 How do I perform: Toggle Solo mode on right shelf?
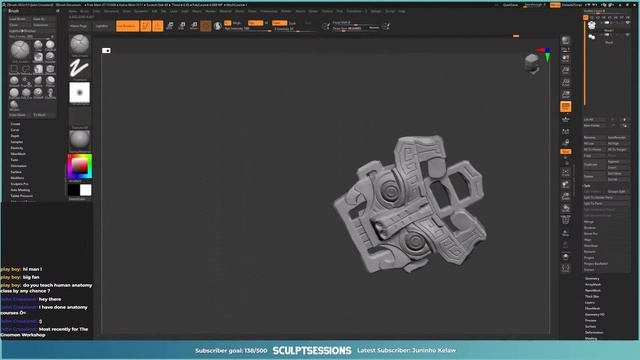coord(566,256)
